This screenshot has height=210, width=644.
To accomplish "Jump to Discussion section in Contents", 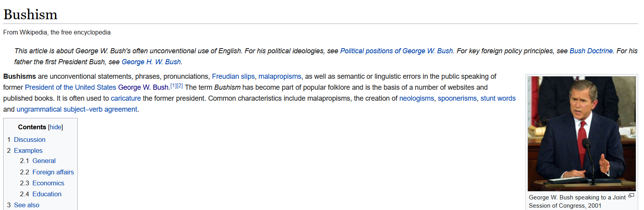I will (x=29, y=139).
